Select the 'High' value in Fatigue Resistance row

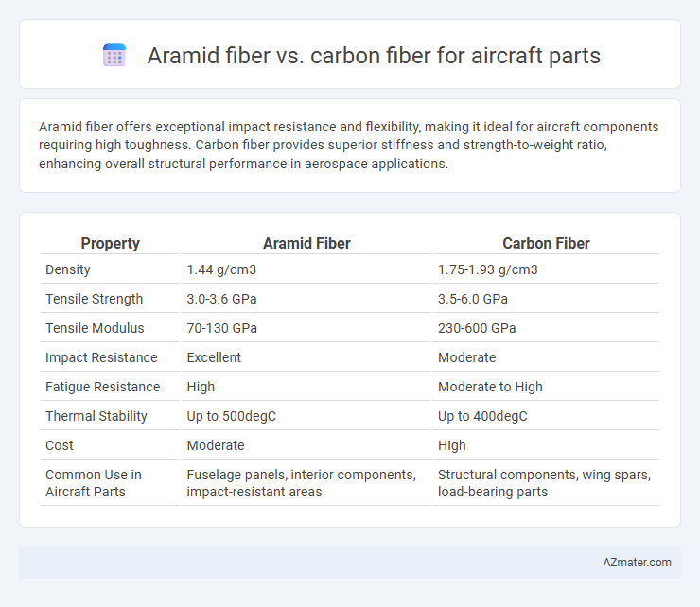[x=201, y=387]
